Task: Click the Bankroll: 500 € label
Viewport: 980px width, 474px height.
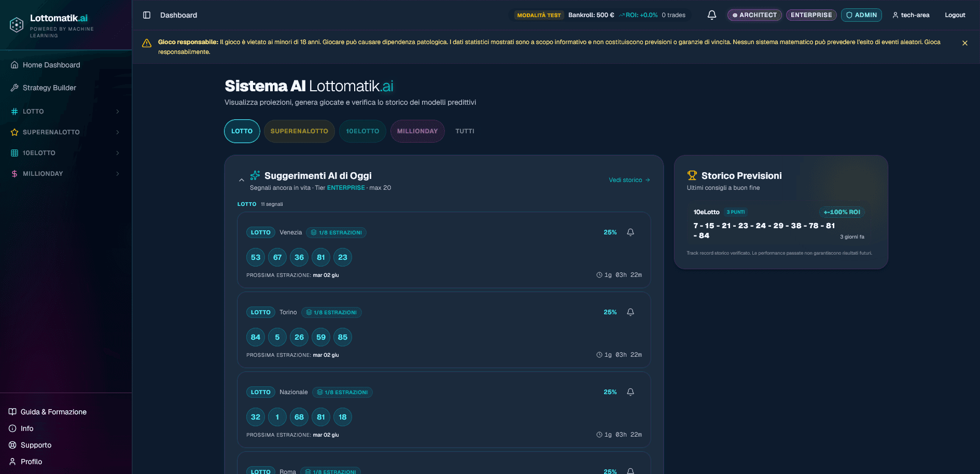Action: click(x=591, y=15)
